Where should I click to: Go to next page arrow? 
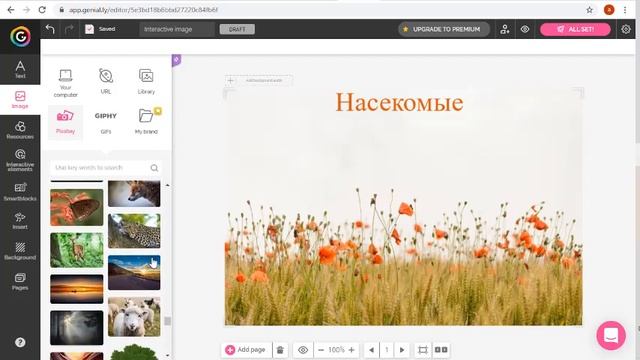(402, 350)
